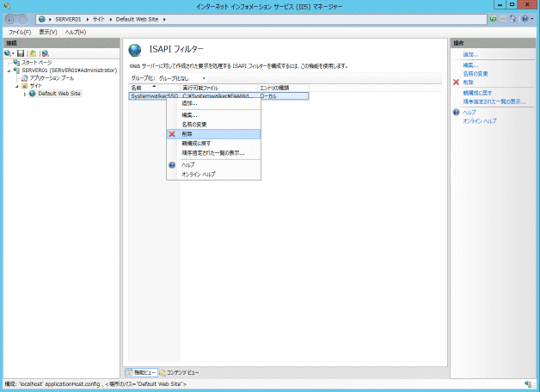Choose 編集... from the context menu
Screen dimensions: 540x392
213,115
